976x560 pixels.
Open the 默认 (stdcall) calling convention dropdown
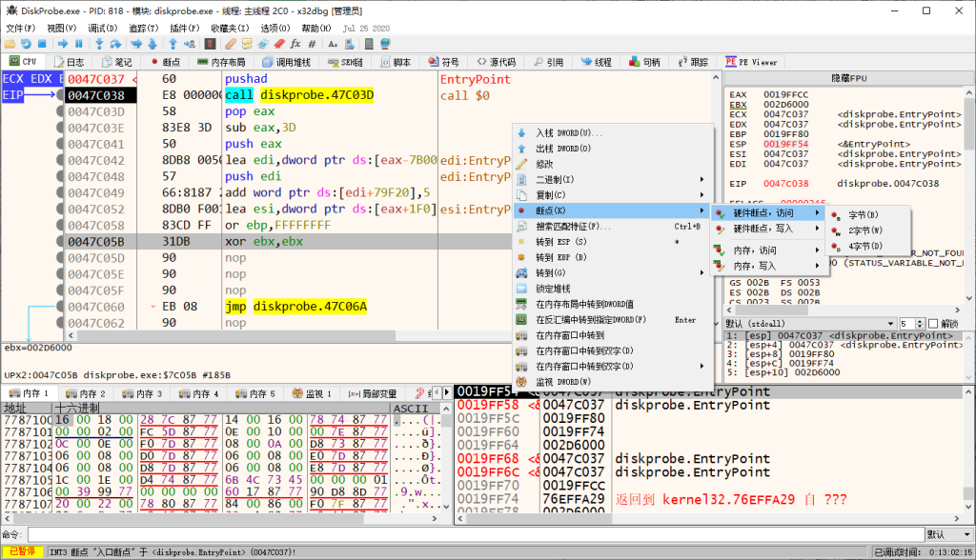[x=810, y=324]
